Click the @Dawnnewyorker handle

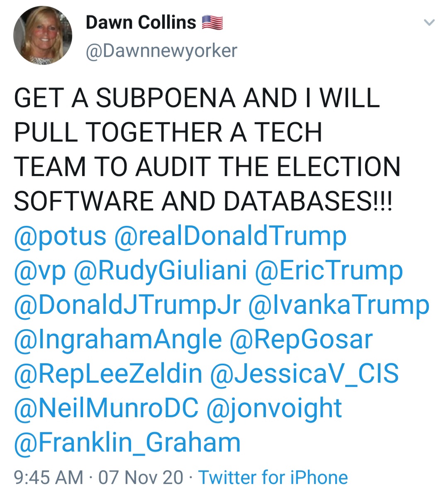coord(161,51)
